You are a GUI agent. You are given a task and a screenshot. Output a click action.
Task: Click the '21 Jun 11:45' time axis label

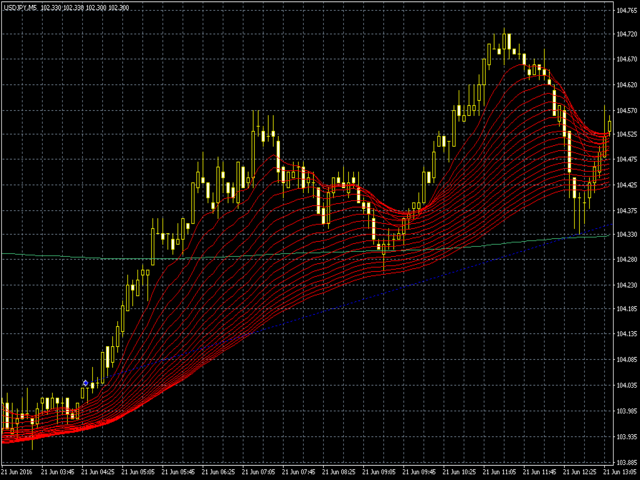click(540, 472)
